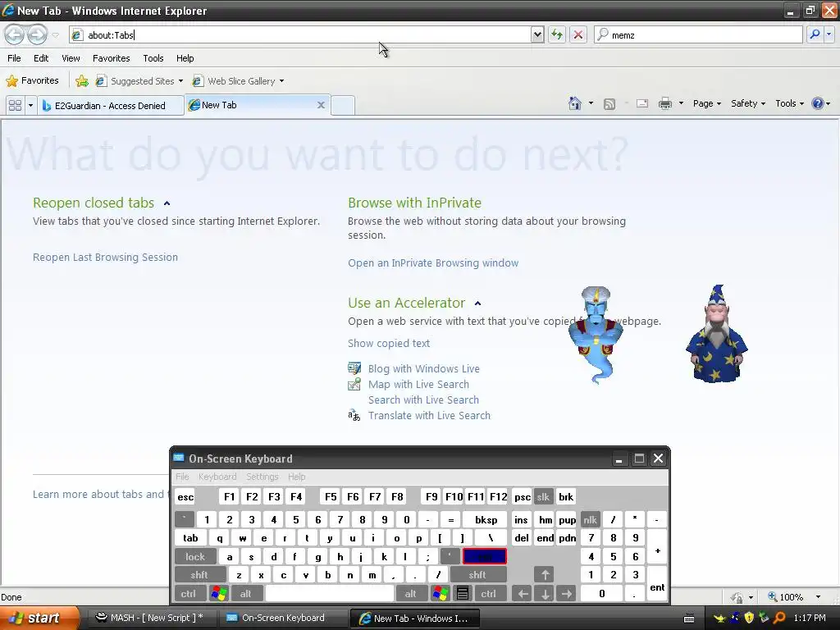
Task: Switch to MASH New Script taskbar item
Action: click(x=151, y=618)
